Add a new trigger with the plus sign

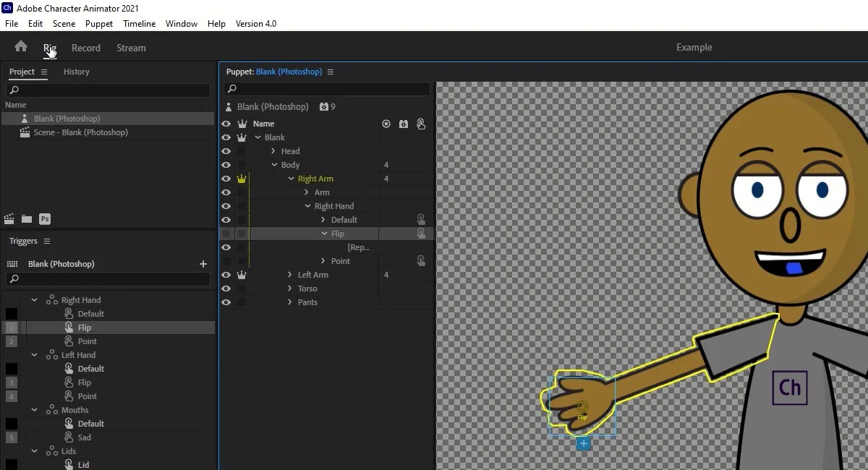(203, 264)
